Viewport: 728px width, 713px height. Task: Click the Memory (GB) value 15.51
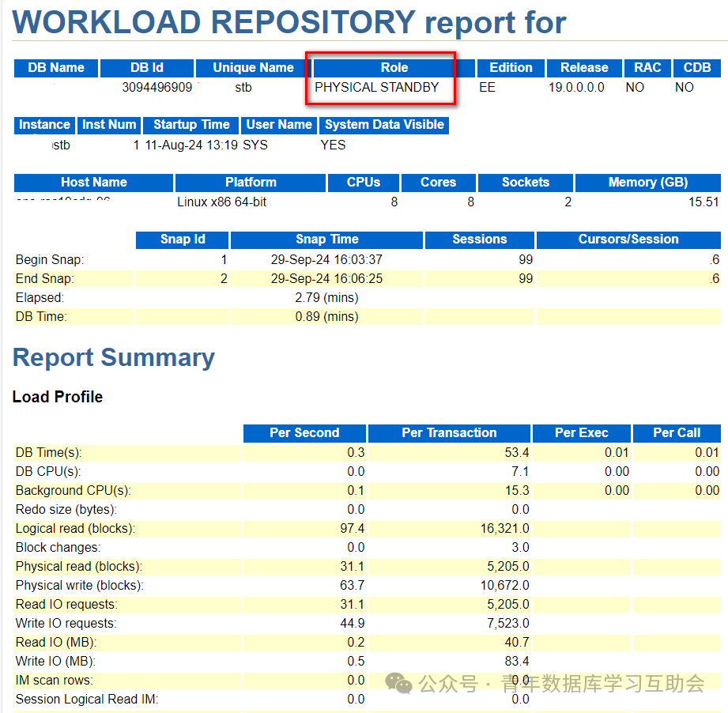[x=703, y=202]
